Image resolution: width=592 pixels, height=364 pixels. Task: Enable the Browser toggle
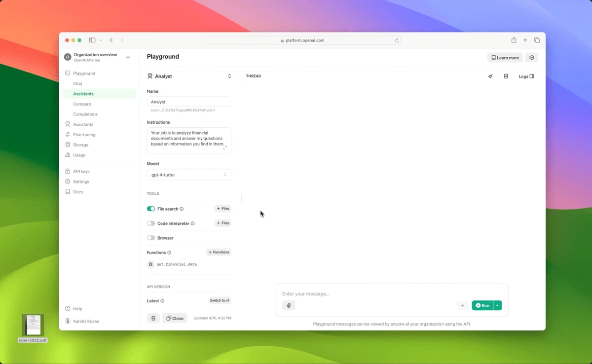tap(151, 238)
